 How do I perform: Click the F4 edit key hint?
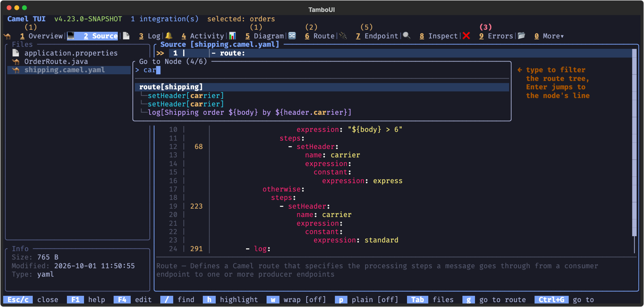tap(133, 300)
